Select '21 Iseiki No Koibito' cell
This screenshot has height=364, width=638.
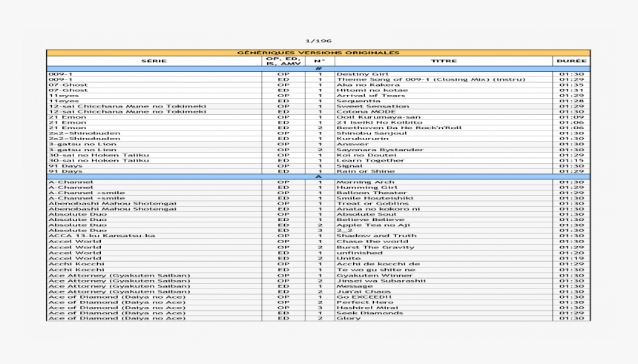click(444, 122)
